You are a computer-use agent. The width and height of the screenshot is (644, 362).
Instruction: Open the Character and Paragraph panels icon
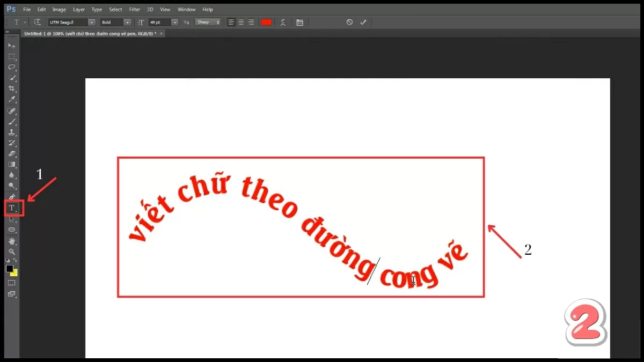pos(299,22)
